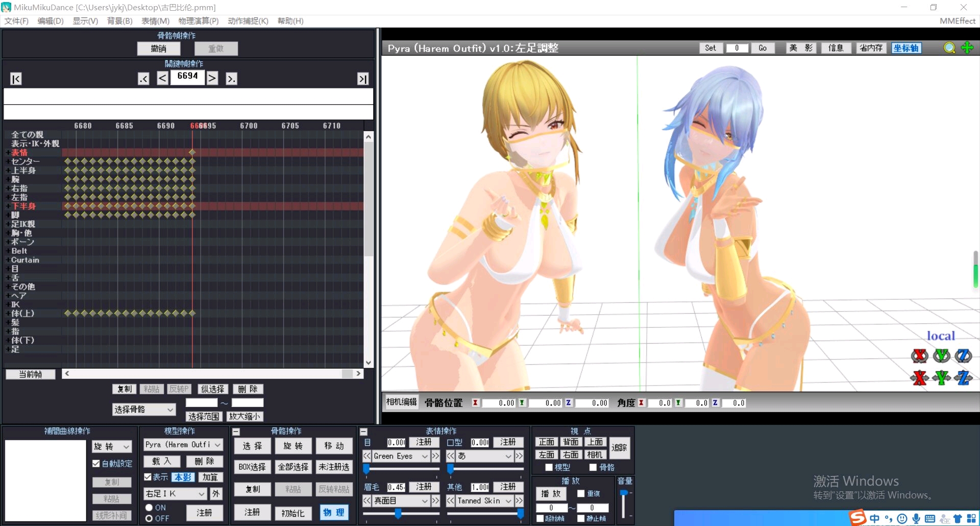Toggle 骨骼 checkbox in view panel
This screenshot has width=980, height=526.
[593, 467]
